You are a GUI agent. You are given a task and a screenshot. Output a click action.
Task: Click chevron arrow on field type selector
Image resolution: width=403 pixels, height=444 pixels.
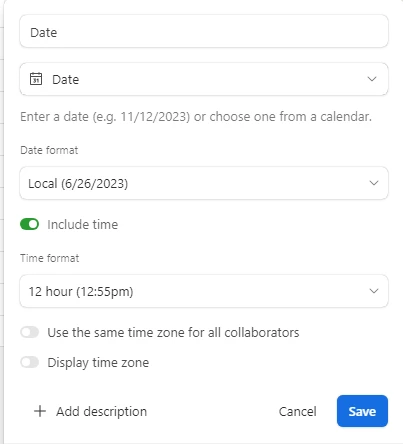coord(372,79)
